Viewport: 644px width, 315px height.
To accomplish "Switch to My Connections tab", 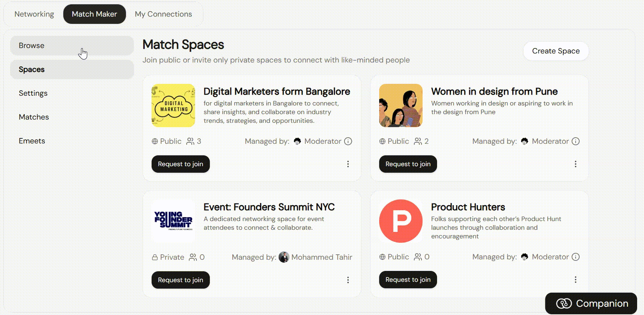I will coord(164,14).
